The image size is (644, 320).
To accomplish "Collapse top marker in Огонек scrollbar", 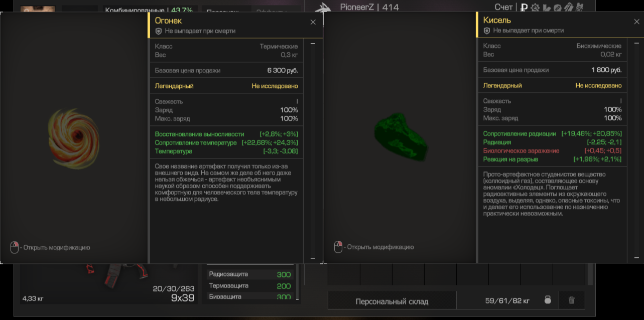I will point(313,44).
